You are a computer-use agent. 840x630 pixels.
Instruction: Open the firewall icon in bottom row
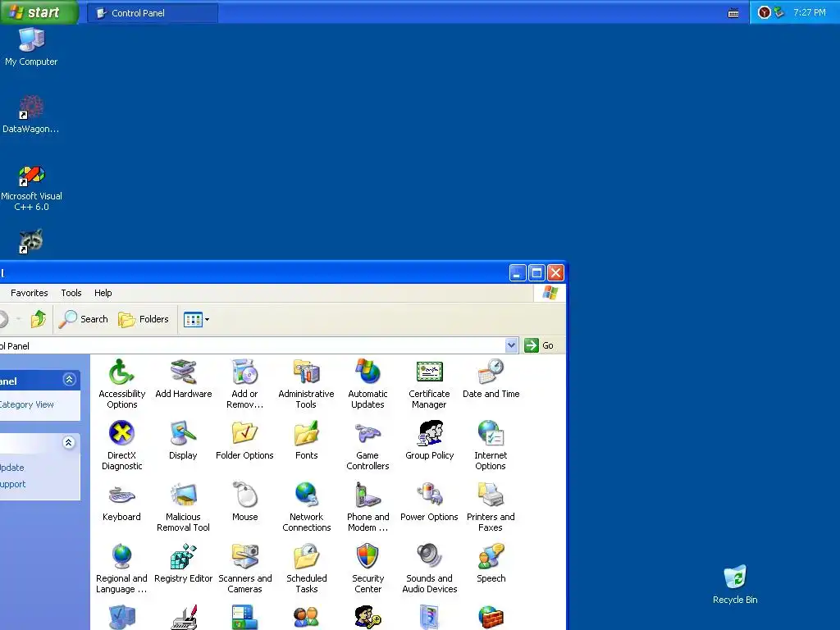point(491,617)
